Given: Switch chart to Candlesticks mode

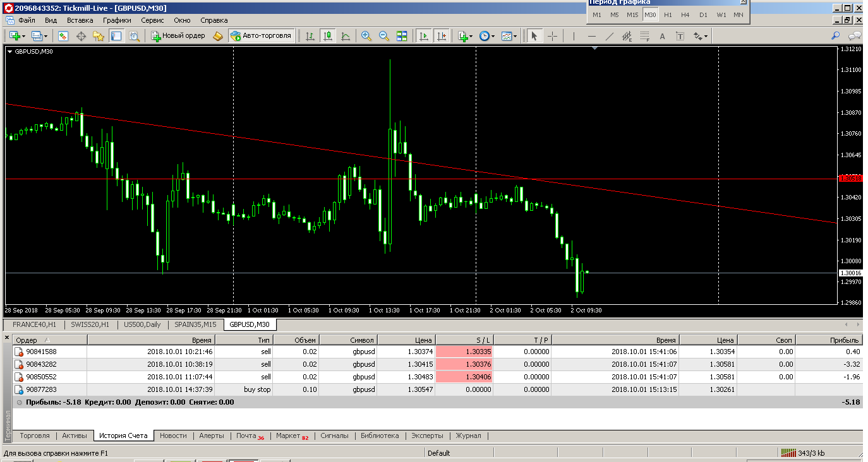Looking at the screenshot, I should (x=327, y=36).
